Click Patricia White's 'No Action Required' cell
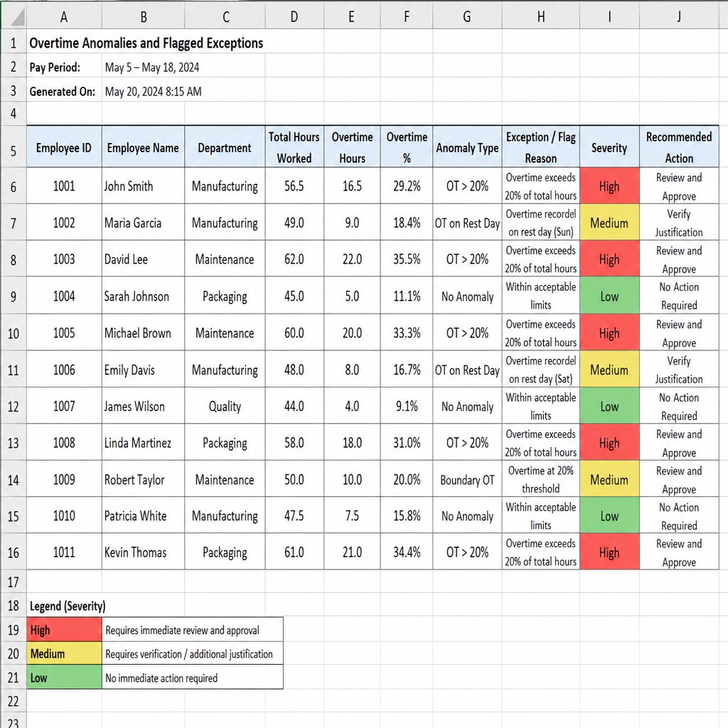 click(x=679, y=515)
